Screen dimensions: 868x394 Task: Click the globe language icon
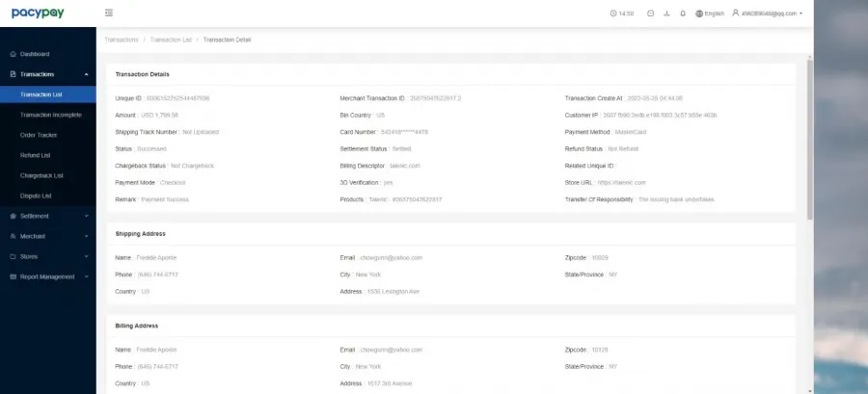[x=699, y=13]
